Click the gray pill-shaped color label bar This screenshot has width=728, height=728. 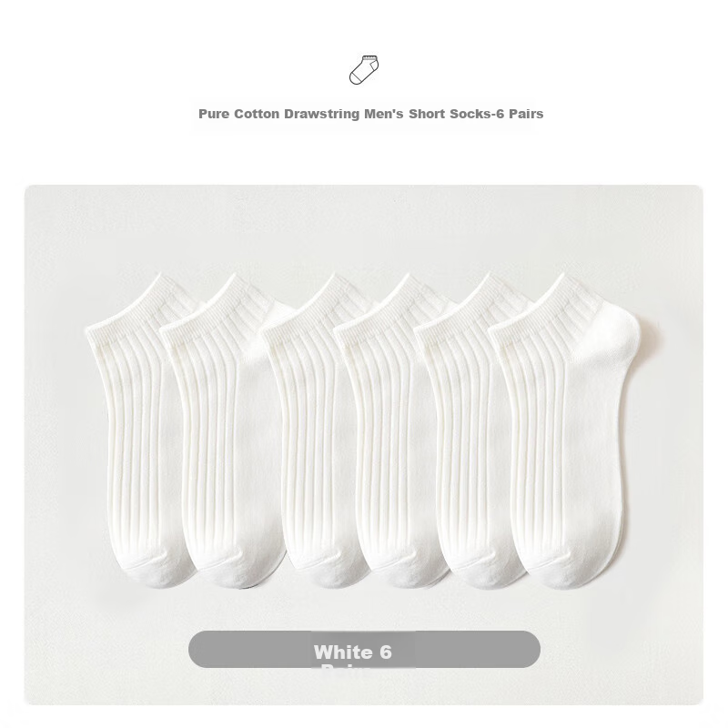point(364,649)
